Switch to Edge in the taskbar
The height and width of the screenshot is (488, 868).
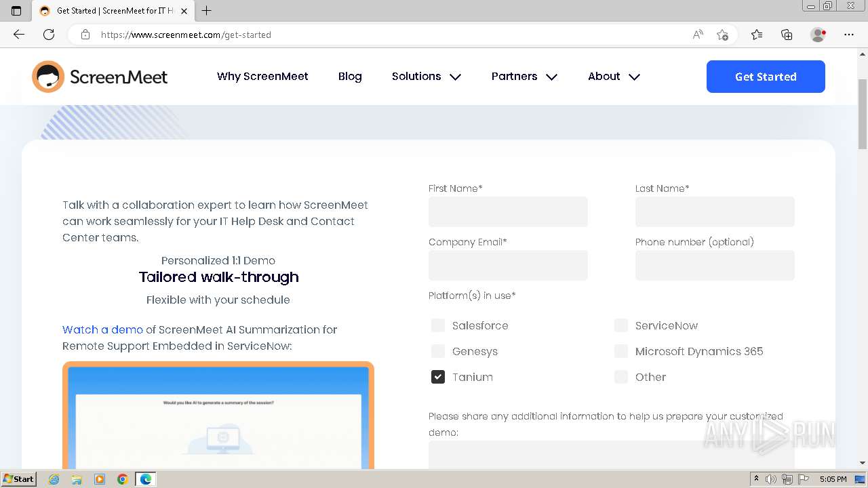click(146, 479)
